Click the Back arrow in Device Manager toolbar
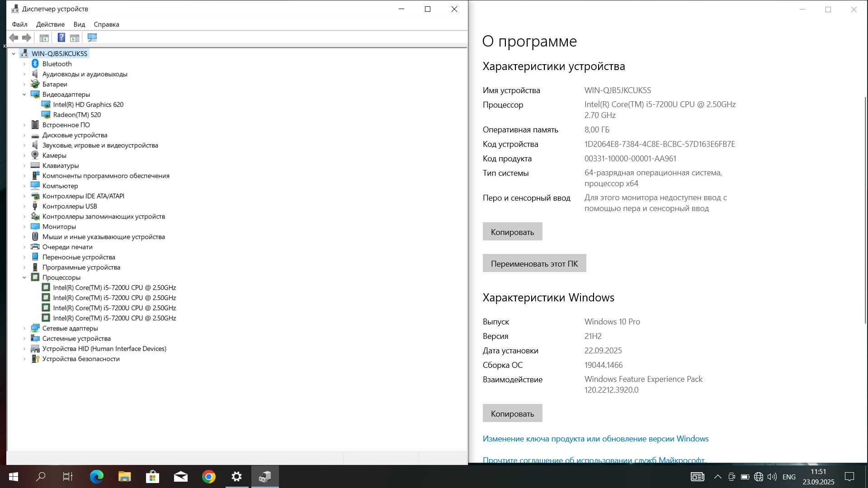Screen dimensions: 868x488 pyautogui.click(x=14, y=38)
